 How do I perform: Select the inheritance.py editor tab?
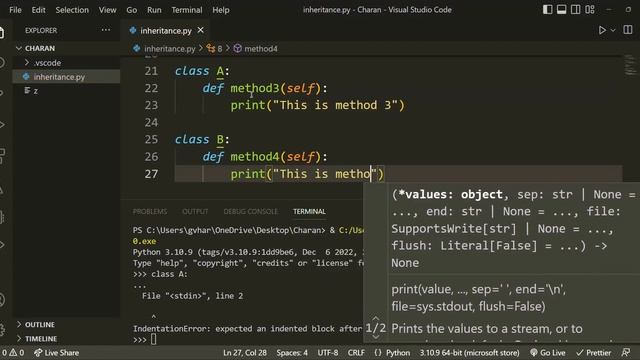[x=166, y=31]
